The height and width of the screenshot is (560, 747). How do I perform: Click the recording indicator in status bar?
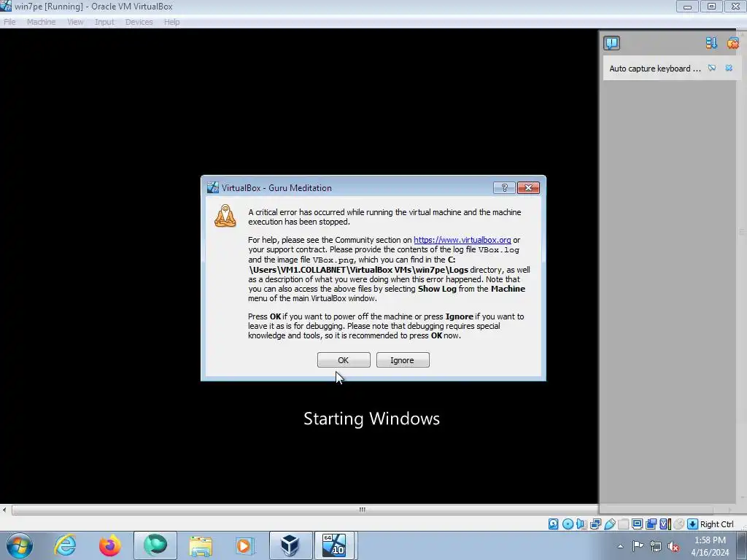(651, 524)
